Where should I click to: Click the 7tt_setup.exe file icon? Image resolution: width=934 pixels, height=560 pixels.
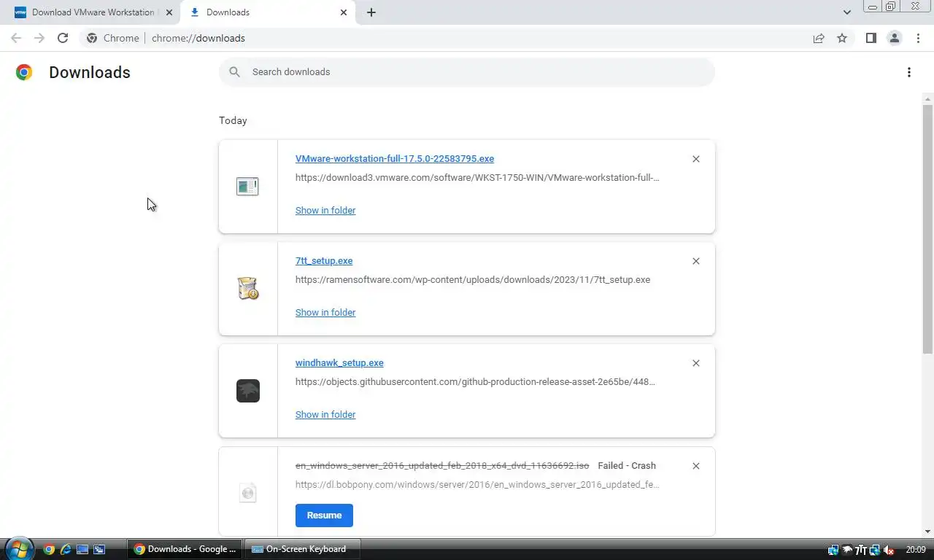(x=248, y=289)
